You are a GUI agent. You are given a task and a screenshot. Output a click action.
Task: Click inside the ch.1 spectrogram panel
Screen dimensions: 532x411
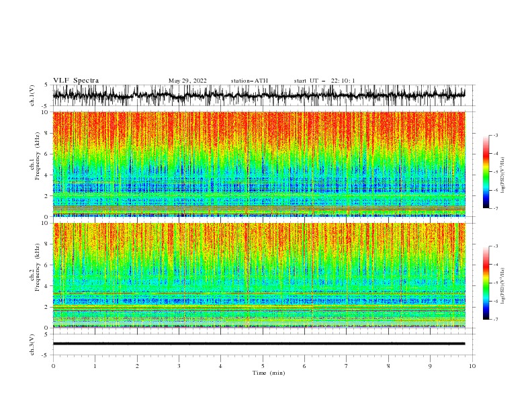(x=259, y=164)
